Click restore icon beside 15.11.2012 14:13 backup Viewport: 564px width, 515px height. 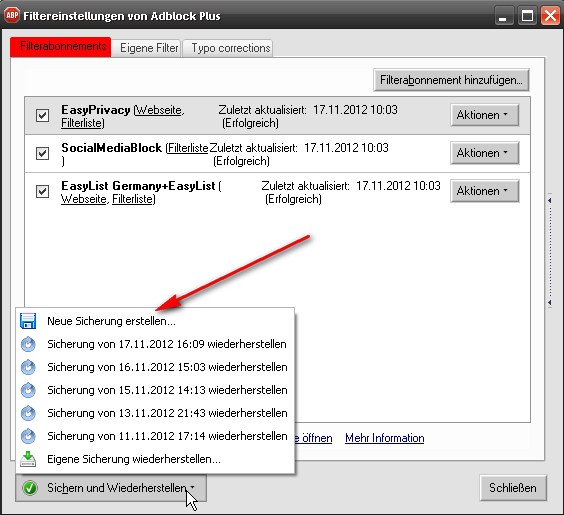pos(28,390)
